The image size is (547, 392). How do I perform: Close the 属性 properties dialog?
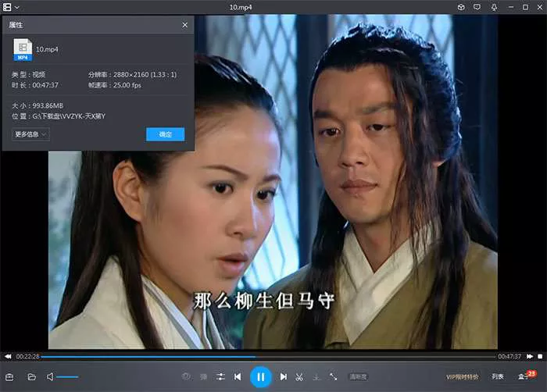(x=185, y=25)
